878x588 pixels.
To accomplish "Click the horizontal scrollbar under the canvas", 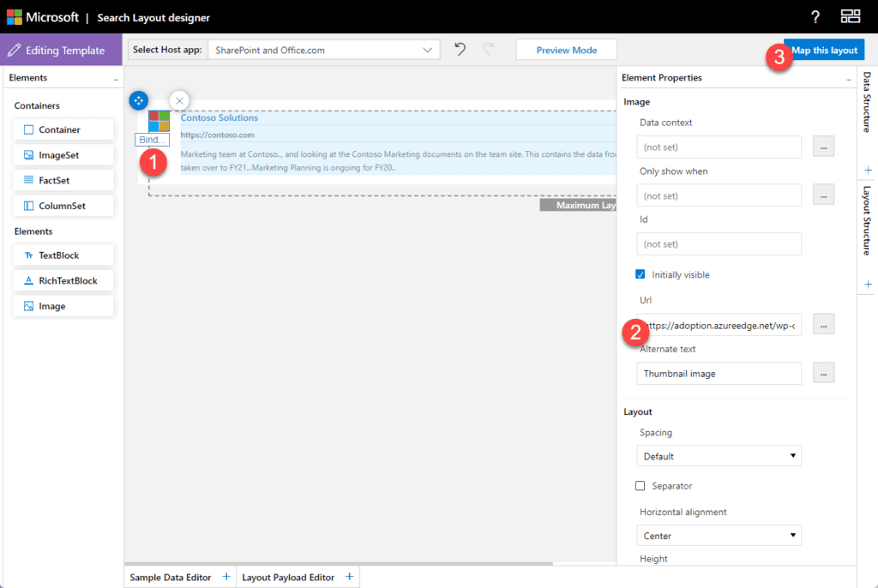I will point(338,563).
